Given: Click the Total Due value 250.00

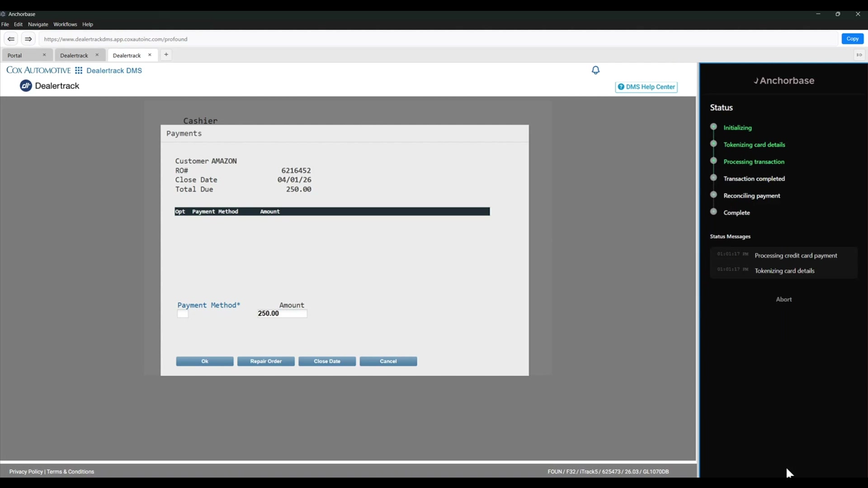Looking at the screenshot, I should click(x=298, y=189).
